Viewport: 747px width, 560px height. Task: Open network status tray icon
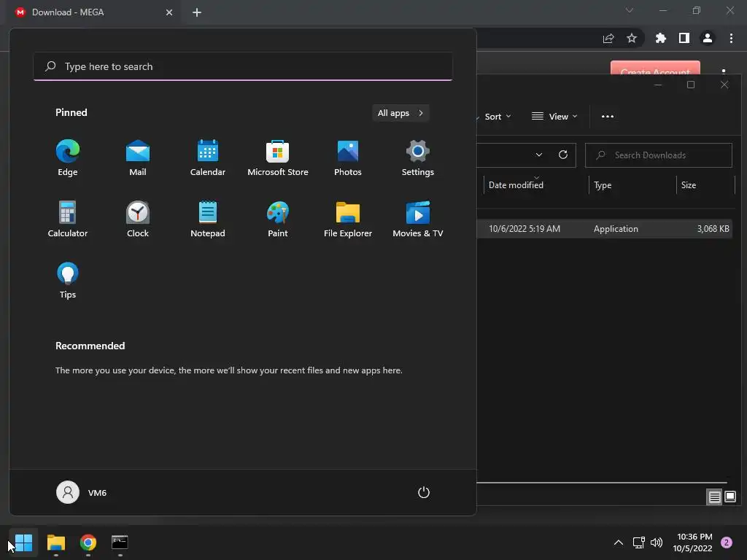coord(638,542)
